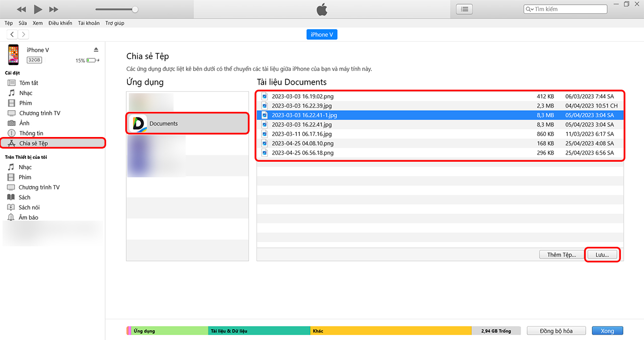Click the Lưu... button

click(x=602, y=255)
